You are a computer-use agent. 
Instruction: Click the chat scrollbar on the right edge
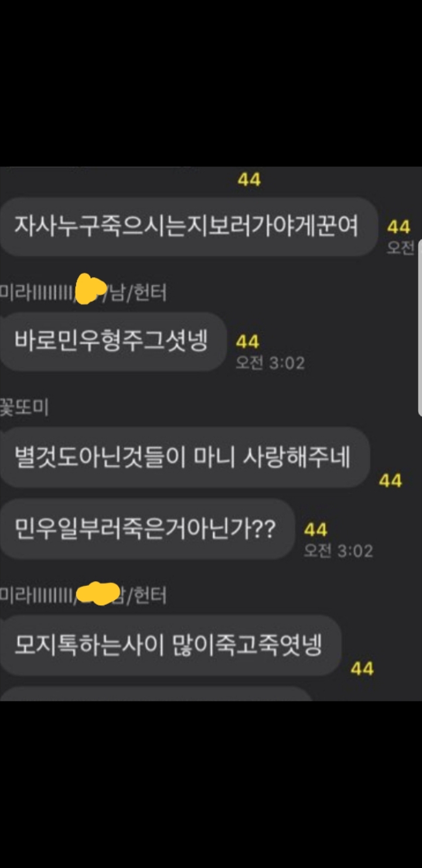[420, 327]
